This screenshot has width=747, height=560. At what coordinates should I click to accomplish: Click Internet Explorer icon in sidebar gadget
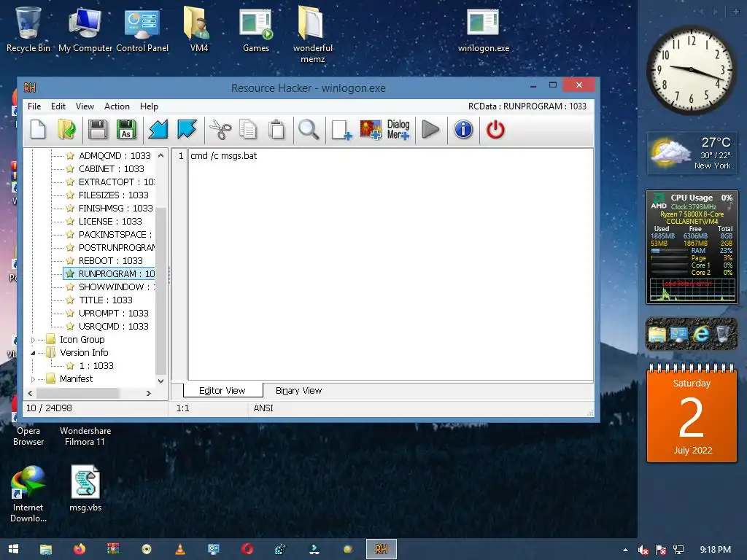[701, 334]
